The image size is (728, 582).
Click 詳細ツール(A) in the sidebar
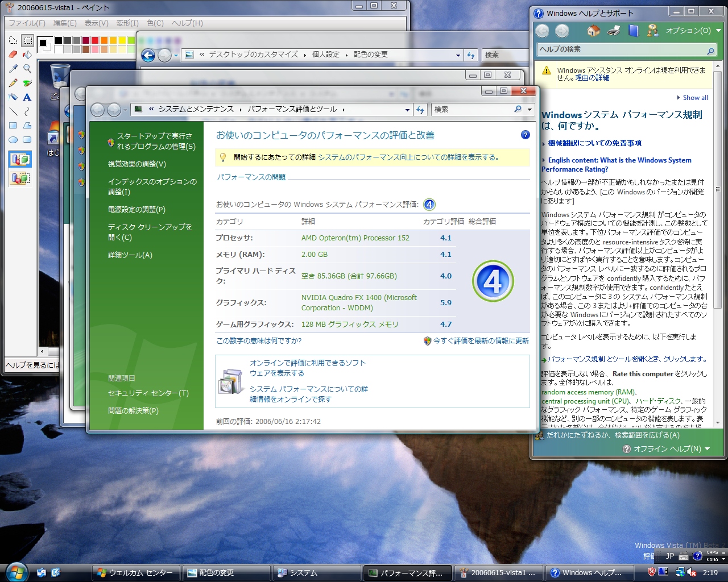point(130,255)
